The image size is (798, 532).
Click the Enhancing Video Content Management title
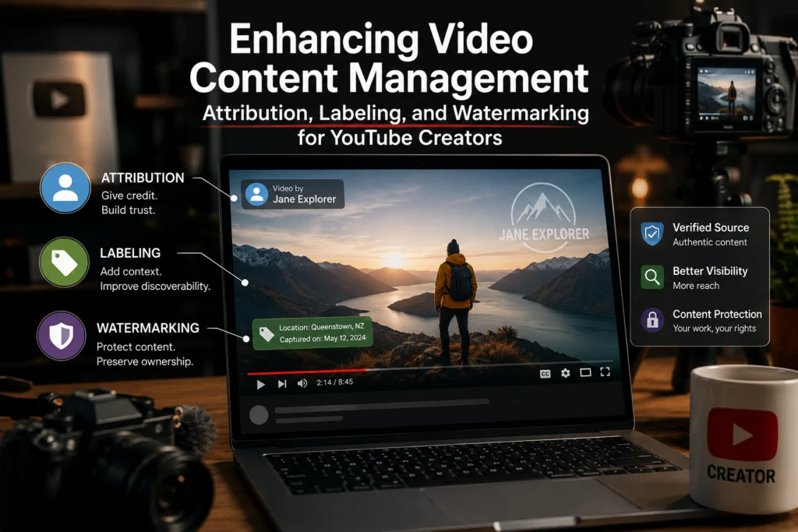point(389,58)
